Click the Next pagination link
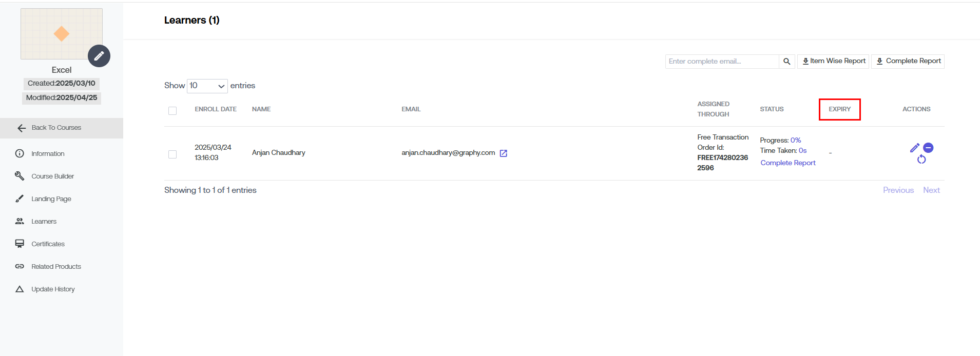The width and height of the screenshot is (980, 356). click(931, 190)
